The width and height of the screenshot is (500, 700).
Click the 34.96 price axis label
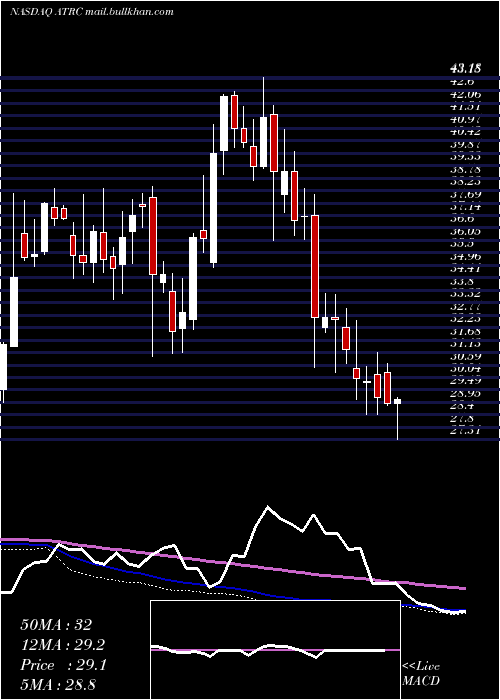pyautogui.click(x=465, y=257)
